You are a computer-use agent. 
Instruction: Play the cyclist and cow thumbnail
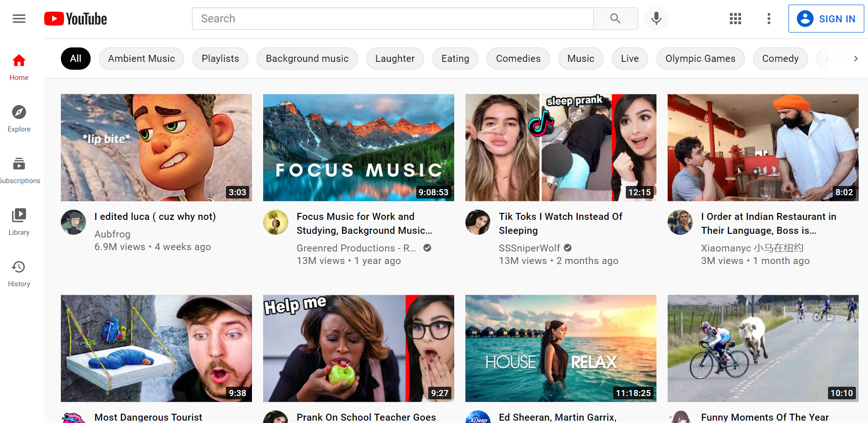point(763,349)
